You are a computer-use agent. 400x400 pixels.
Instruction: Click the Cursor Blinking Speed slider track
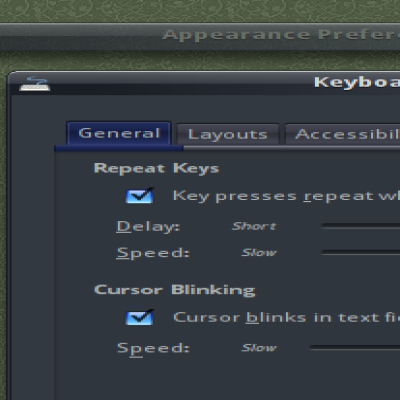pos(355,347)
